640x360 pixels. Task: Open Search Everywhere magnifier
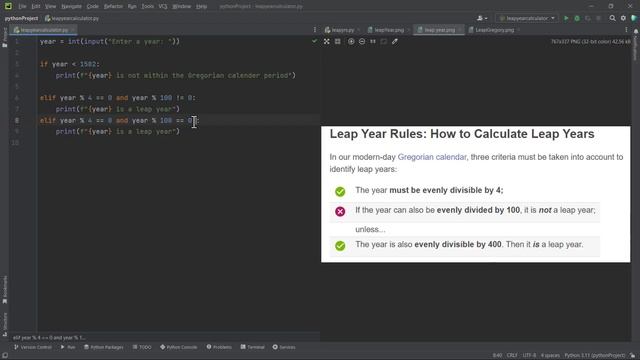(612, 18)
